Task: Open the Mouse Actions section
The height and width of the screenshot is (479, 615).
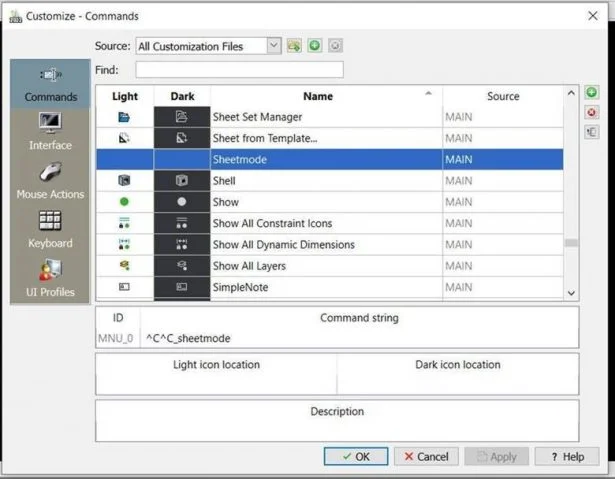Action: pyautogui.click(x=50, y=181)
